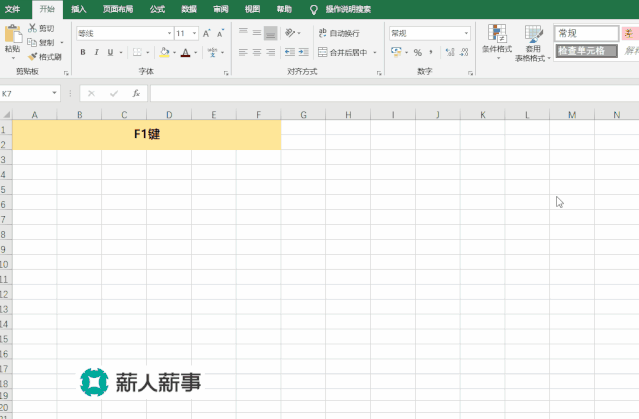The height and width of the screenshot is (419, 639).
Task: Open the font size dropdown
Action: tap(194, 33)
